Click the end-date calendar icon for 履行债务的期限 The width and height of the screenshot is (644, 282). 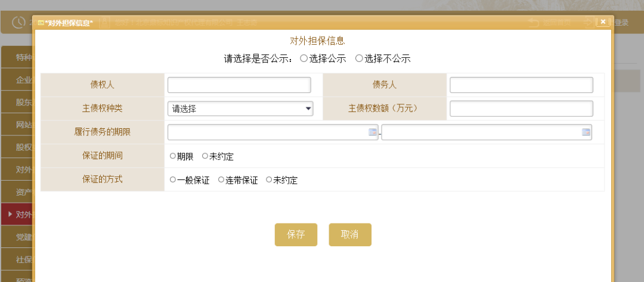(x=586, y=132)
